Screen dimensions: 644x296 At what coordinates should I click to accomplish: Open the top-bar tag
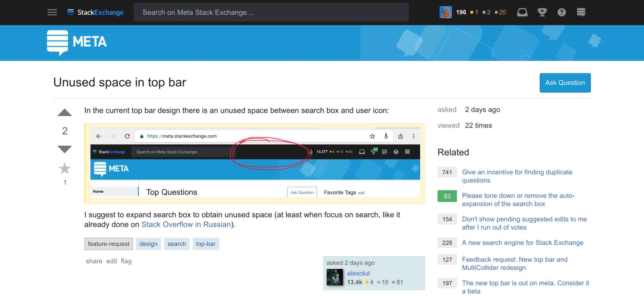206,244
